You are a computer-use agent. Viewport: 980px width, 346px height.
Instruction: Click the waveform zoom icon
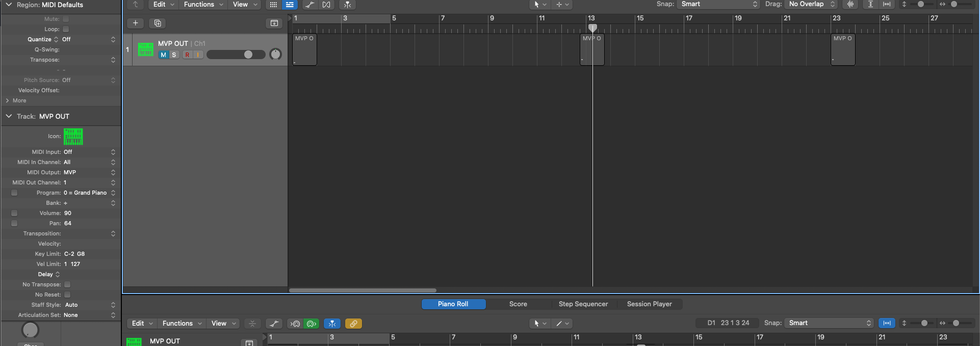coord(850,4)
